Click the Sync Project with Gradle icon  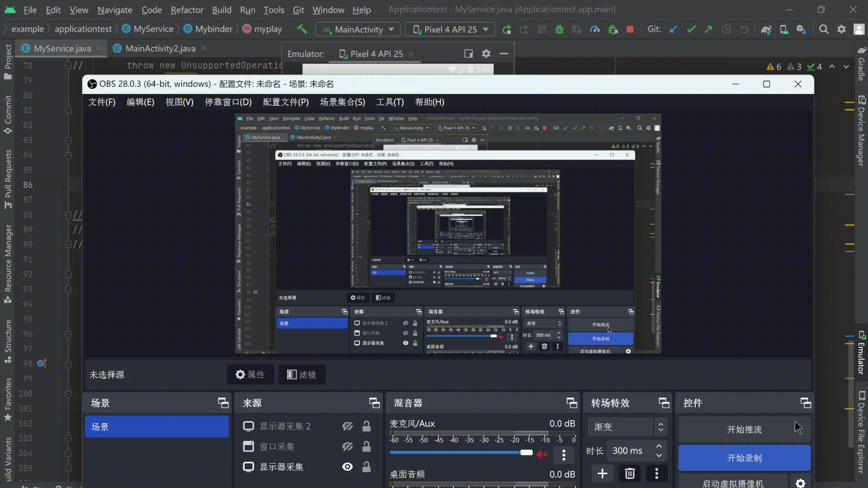(766, 29)
